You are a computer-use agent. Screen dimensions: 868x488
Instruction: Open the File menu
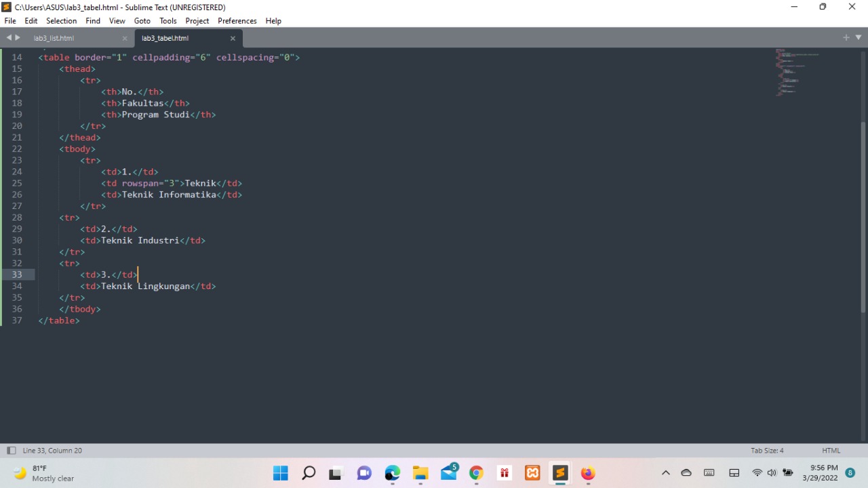[x=10, y=21]
